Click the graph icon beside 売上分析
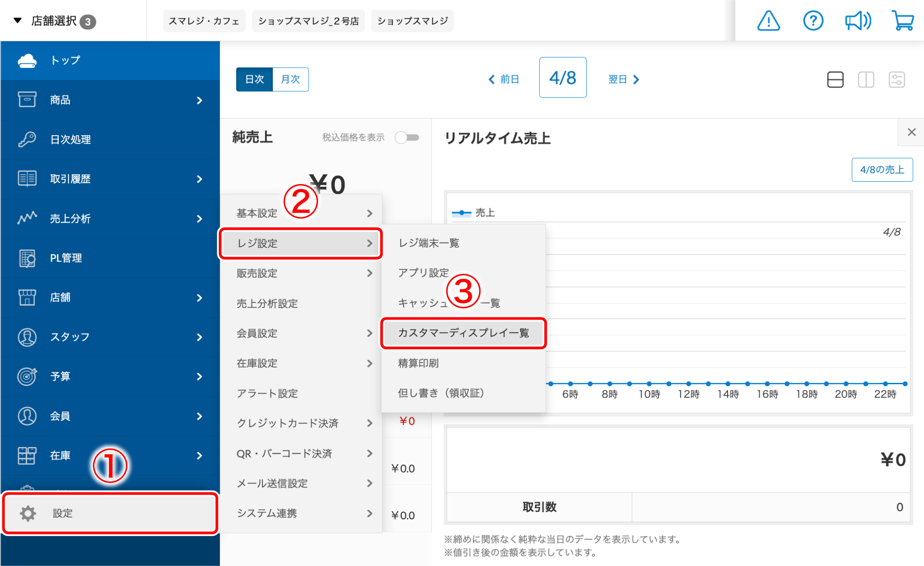The height and width of the screenshot is (566, 924). (27, 218)
